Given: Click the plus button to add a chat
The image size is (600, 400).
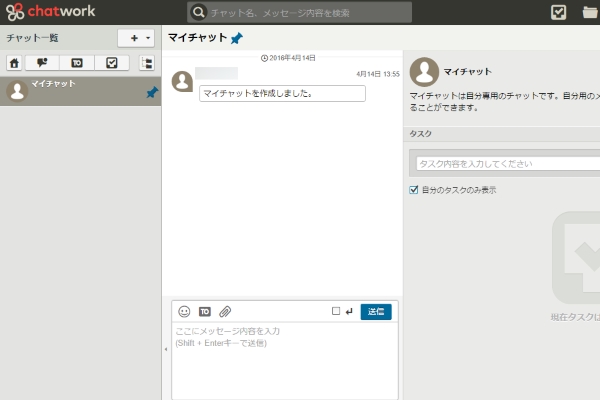Looking at the screenshot, I should tap(134, 38).
